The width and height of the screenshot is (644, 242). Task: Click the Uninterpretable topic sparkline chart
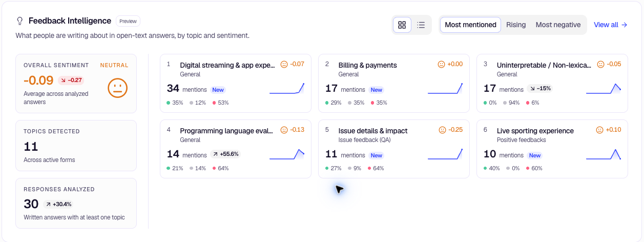(604, 89)
